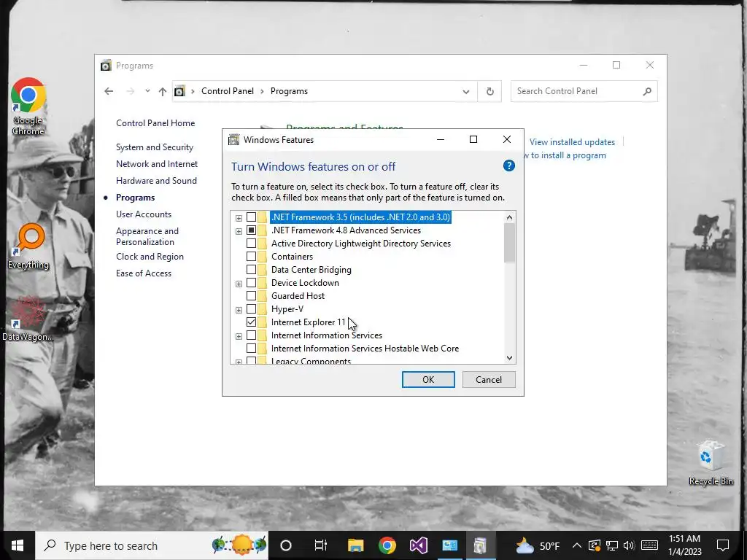This screenshot has width=747, height=560.
Task: Open Appearance and Personalization category
Action: (147, 236)
